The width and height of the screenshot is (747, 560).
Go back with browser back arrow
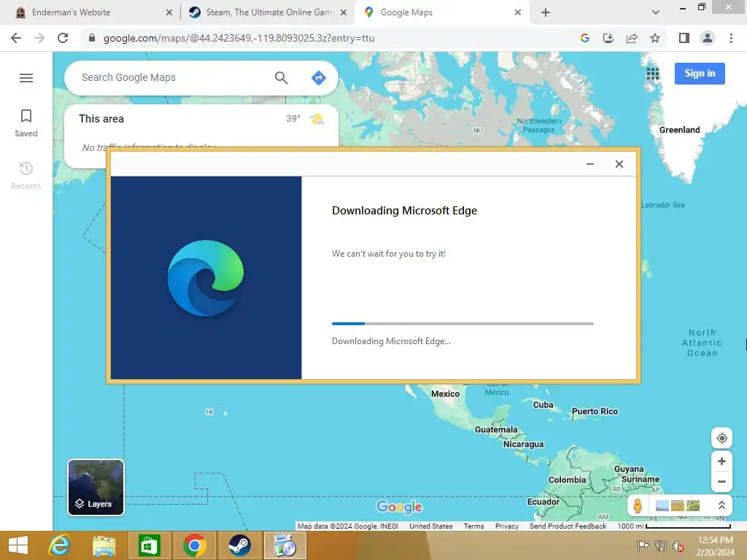[x=16, y=38]
